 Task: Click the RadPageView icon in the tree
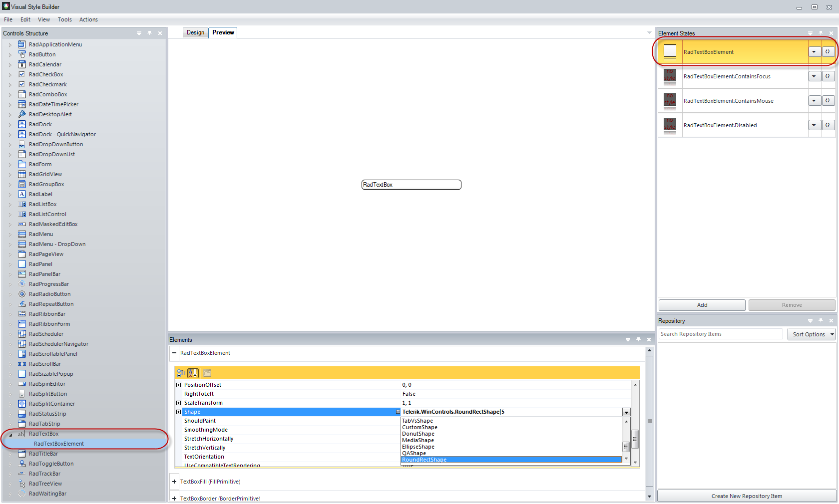[x=22, y=254]
